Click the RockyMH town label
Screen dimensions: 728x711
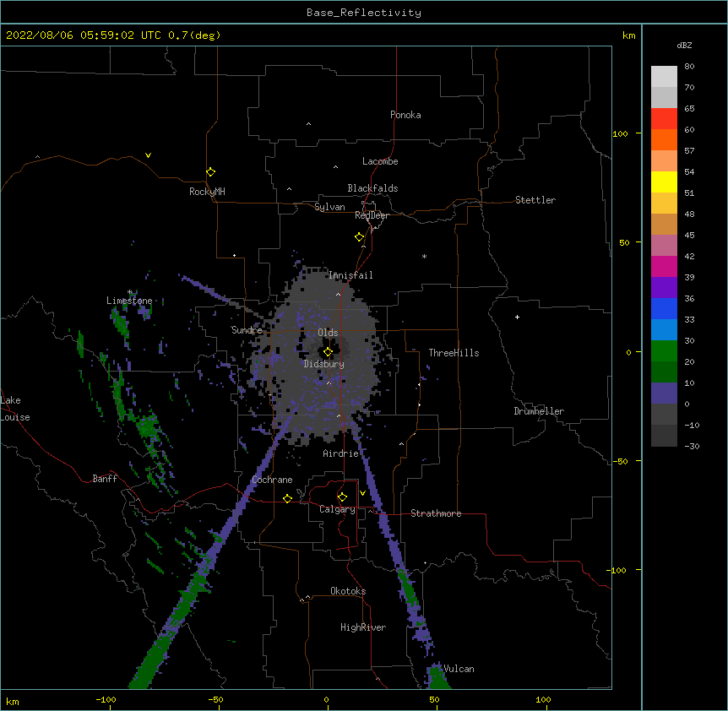coord(207,192)
